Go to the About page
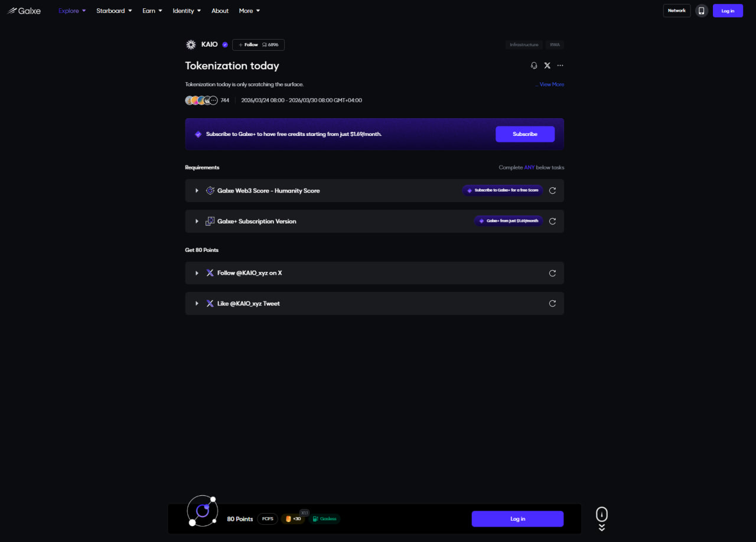The image size is (756, 542). click(x=220, y=11)
